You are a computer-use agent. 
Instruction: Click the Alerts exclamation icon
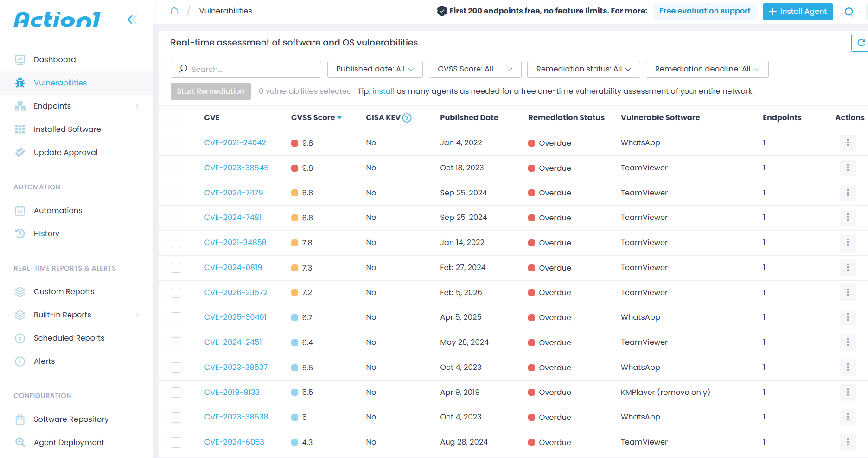20,361
